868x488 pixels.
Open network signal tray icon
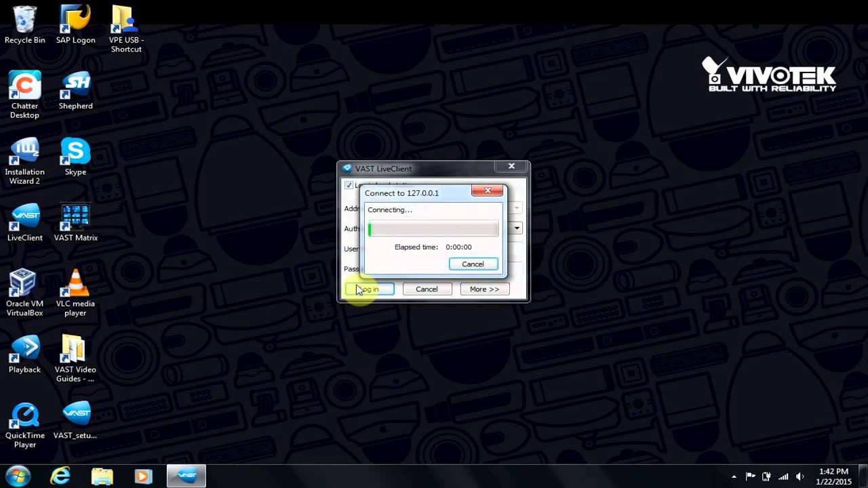click(783, 476)
